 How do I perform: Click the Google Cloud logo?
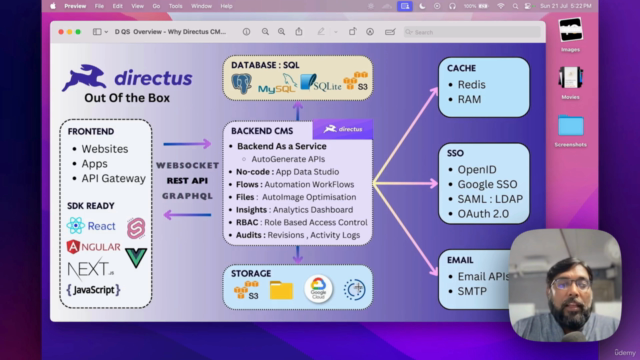(x=318, y=289)
